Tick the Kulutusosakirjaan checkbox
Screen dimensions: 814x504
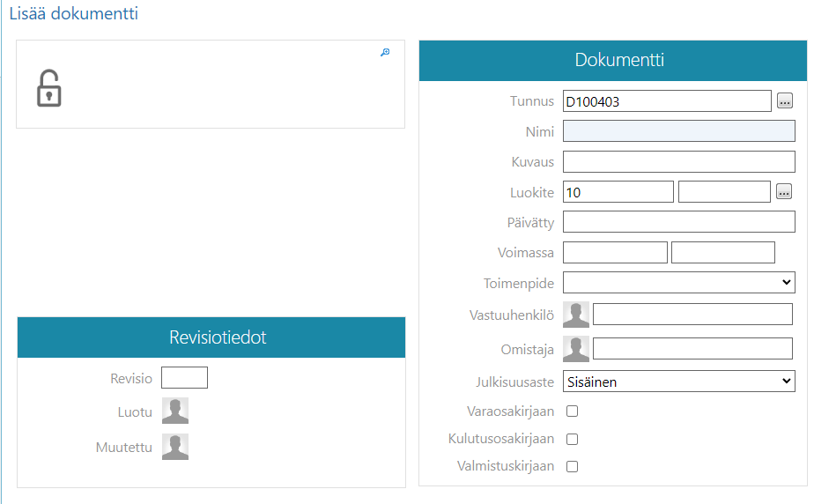click(x=572, y=439)
